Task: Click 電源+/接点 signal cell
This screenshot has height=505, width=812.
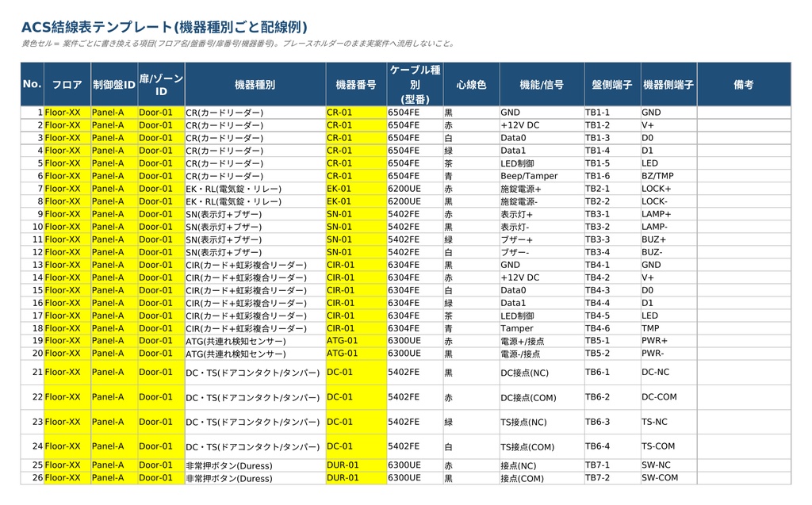Action: pyautogui.click(x=542, y=341)
